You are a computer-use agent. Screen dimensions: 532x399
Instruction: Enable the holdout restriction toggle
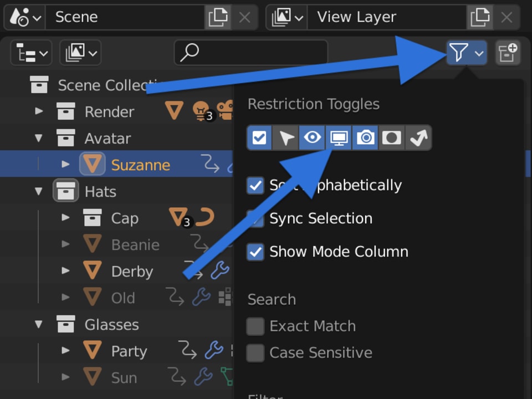[x=392, y=137]
